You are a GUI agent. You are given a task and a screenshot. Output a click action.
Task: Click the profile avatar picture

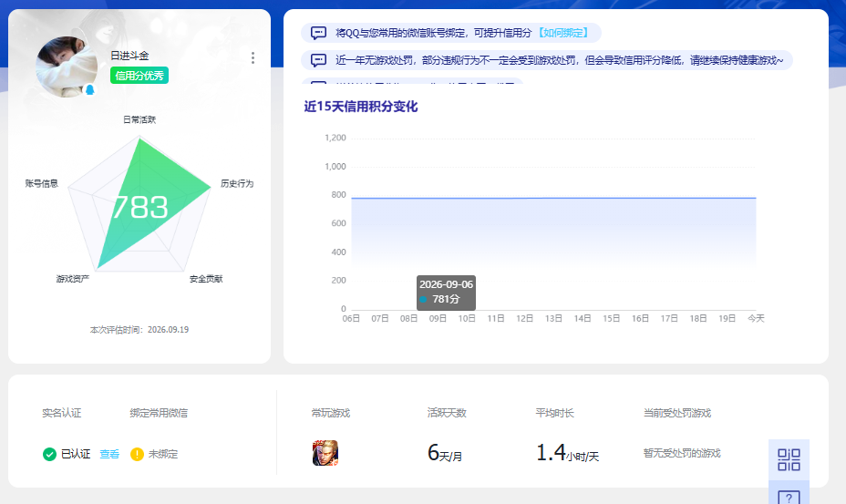click(x=67, y=67)
